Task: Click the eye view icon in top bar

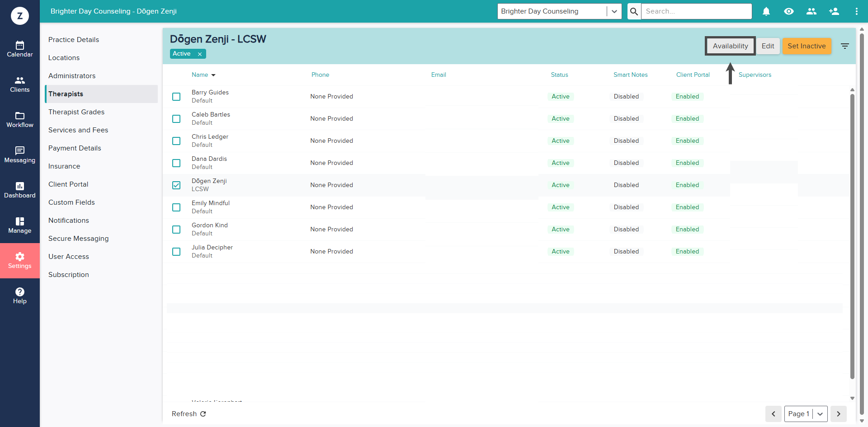Action: [789, 11]
